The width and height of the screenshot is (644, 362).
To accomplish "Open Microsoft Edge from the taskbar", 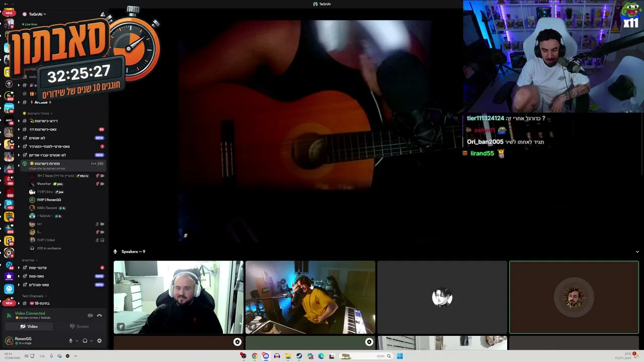I will (321, 356).
